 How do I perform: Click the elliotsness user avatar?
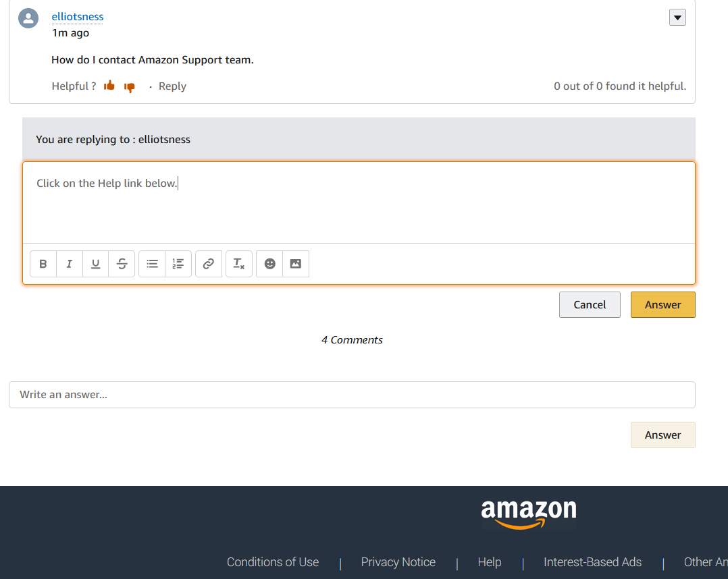click(x=28, y=18)
